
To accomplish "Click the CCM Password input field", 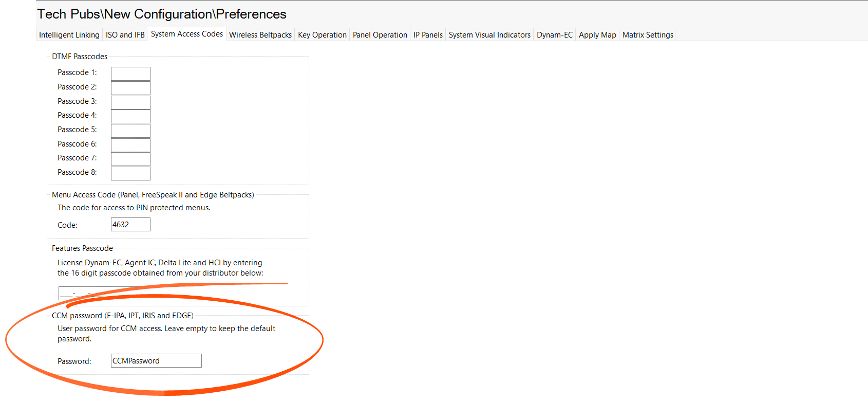I will pyautogui.click(x=156, y=361).
